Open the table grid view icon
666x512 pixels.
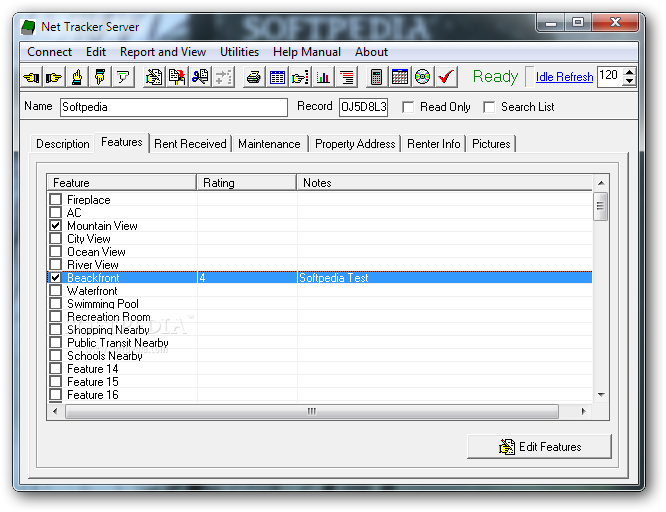[277, 77]
